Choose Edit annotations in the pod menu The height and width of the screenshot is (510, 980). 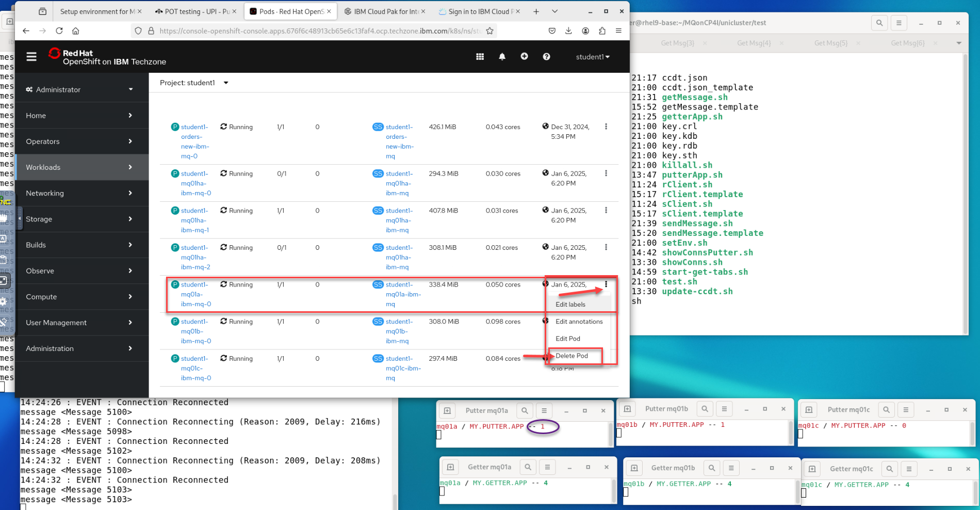pos(579,322)
